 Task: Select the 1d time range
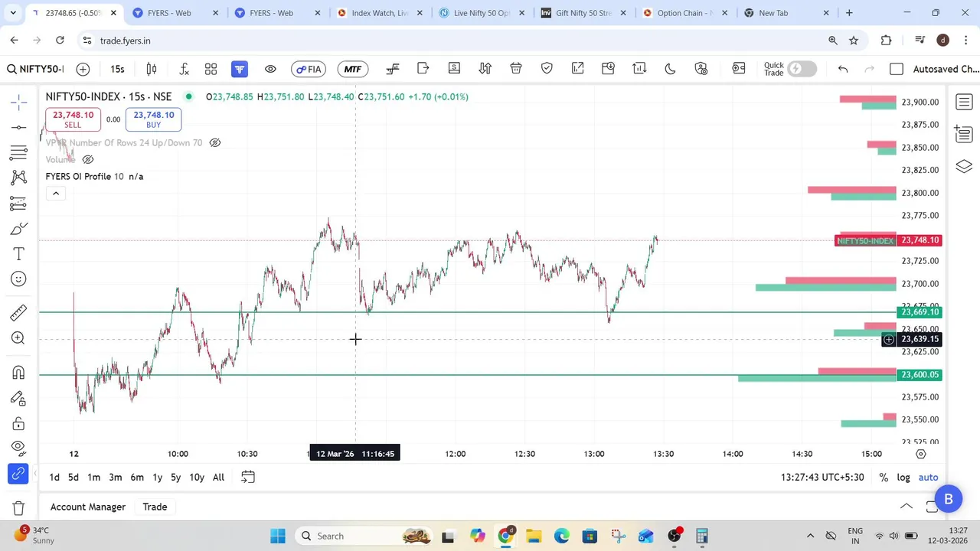54,478
